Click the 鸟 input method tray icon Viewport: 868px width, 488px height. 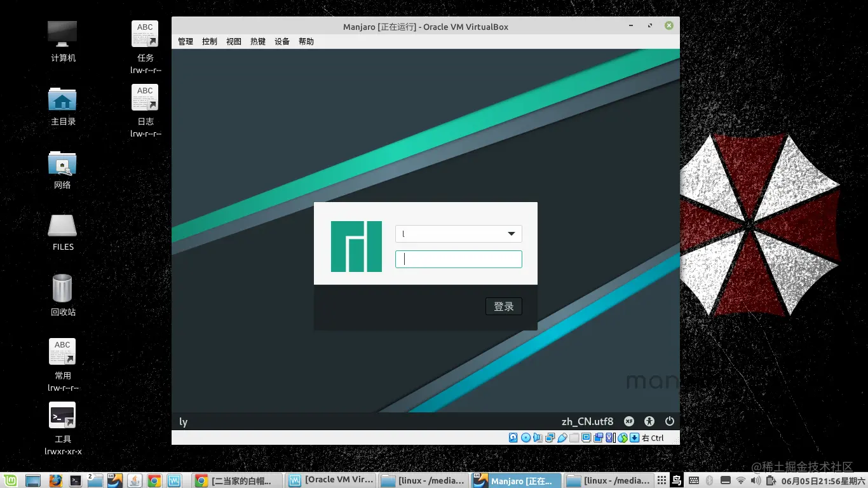coord(677,481)
